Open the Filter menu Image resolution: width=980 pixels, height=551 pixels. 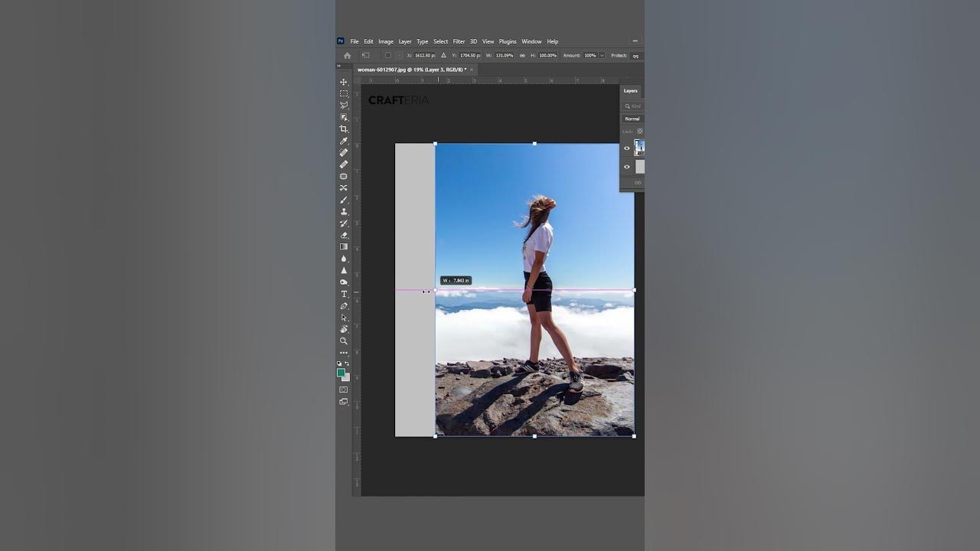(x=459, y=41)
